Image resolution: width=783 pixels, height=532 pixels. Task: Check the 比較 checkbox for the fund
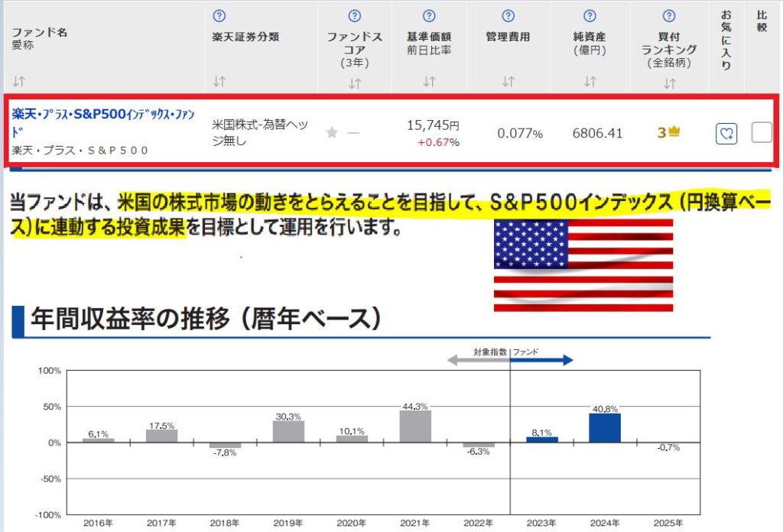click(762, 132)
